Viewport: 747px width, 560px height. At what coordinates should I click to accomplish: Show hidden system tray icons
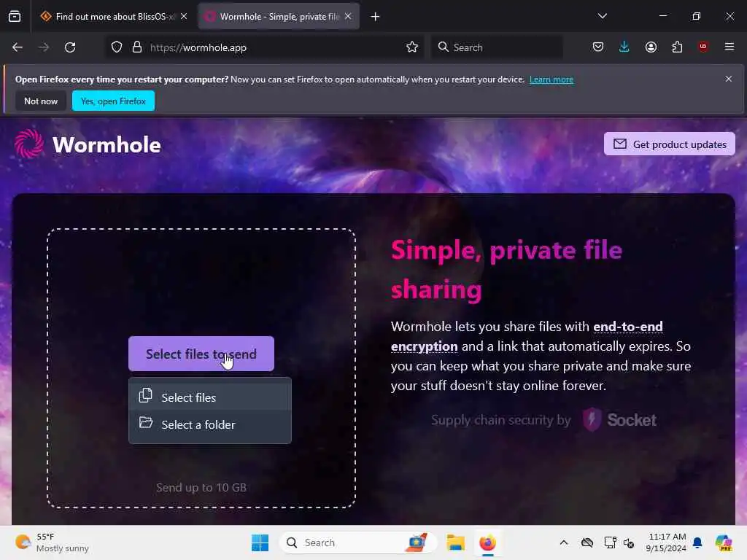[x=564, y=542]
